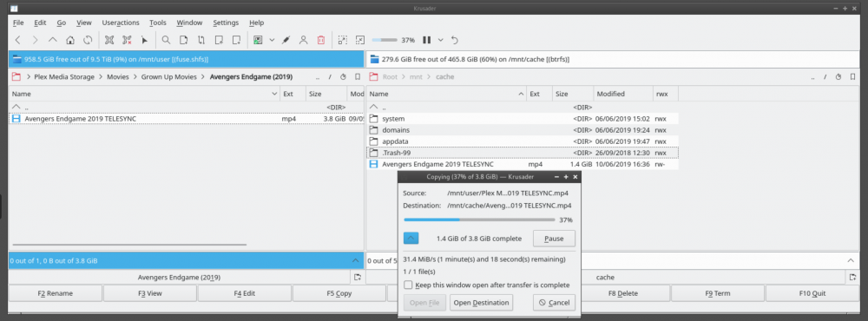Open the Settings menu
The width and height of the screenshot is (868, 321).
tap(226, 23)
